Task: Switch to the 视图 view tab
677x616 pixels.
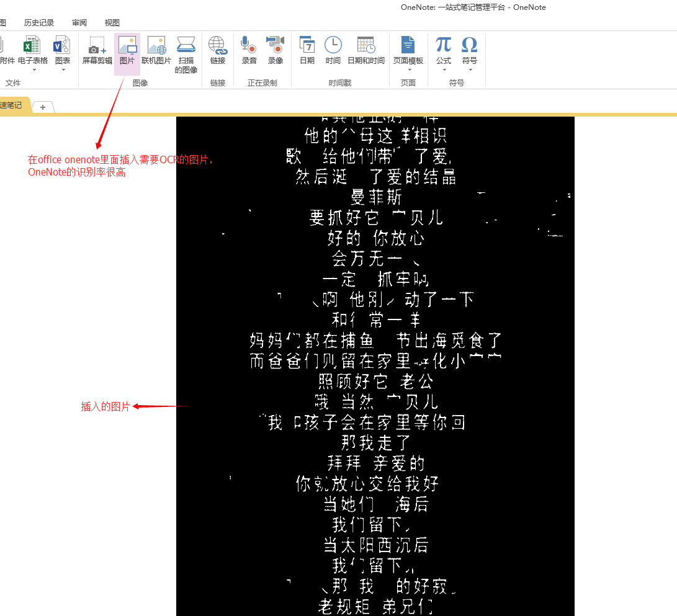Action: (112, 23)
